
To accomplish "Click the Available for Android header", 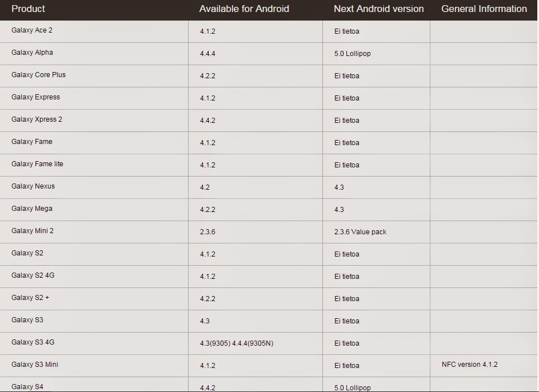I will 244,9.
